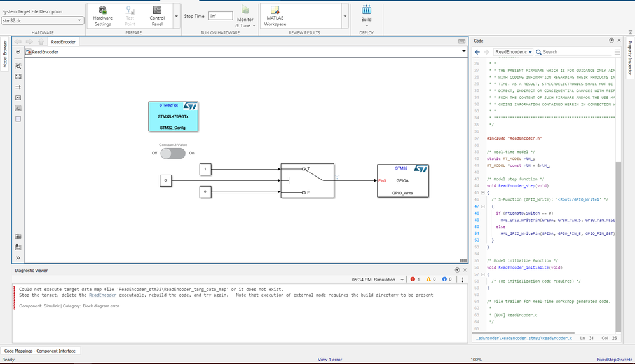Viewport: 635px width, 364px height.
Task: Click the Code panel vertical scrollbar
Action: 618,246
